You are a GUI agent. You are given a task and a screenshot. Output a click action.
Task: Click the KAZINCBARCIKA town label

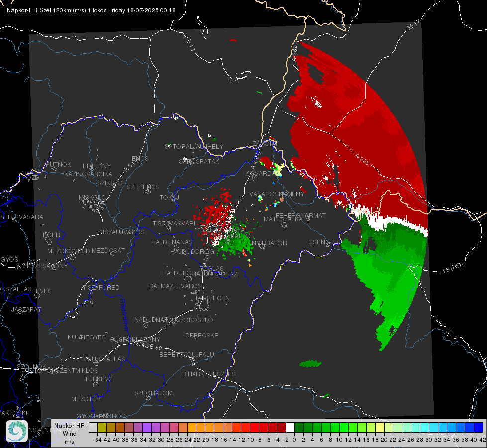[x=88, y=174]
